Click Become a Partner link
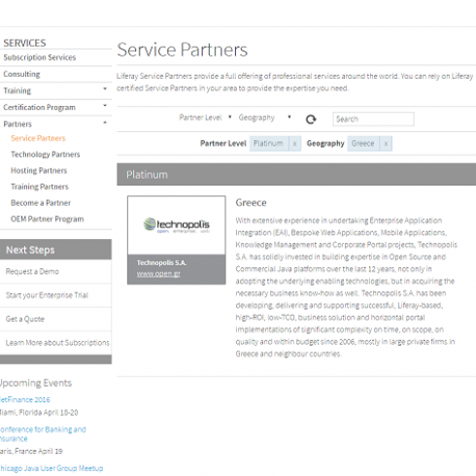Image resolution: width=476 pixels, height=476 pixels. (x=41, y=203)
